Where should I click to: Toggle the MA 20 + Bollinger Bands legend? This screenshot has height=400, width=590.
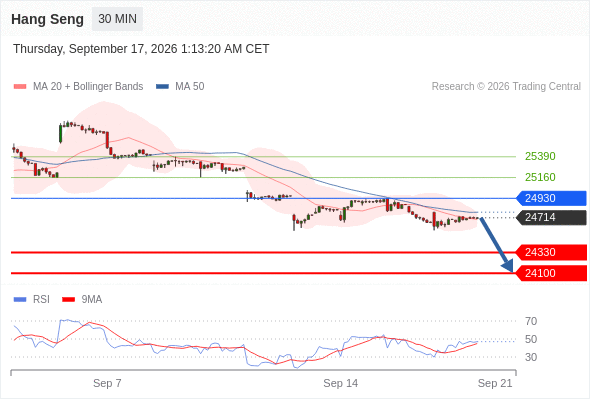pos(88,87)
